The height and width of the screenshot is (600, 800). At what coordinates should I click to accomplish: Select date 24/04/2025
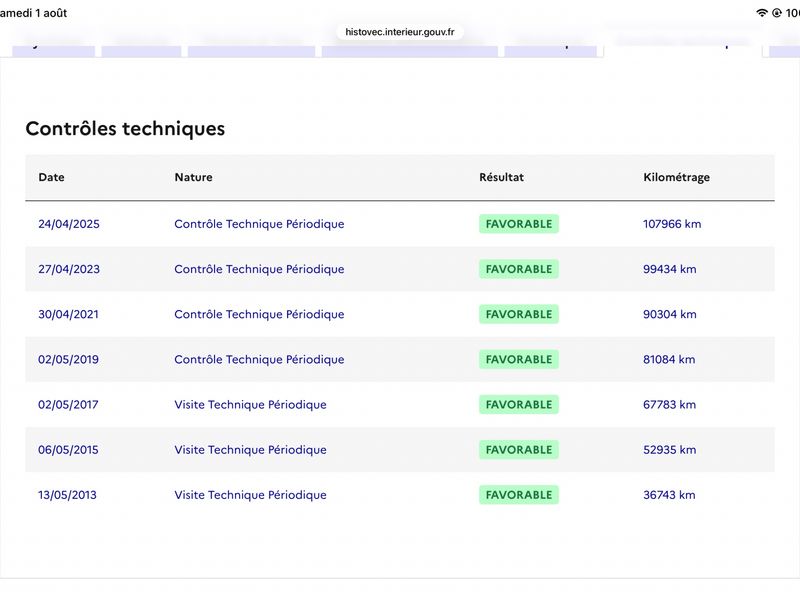coord(69,224)
